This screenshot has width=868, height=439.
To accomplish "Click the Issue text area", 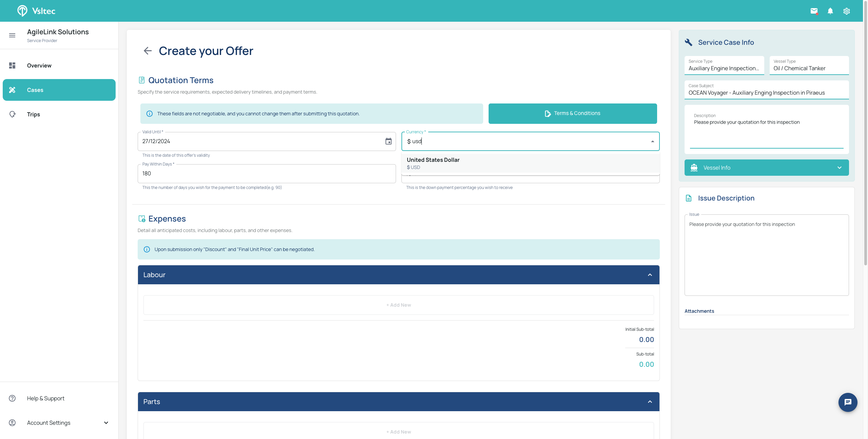I will pyautogui.click(x=767, y=255).
